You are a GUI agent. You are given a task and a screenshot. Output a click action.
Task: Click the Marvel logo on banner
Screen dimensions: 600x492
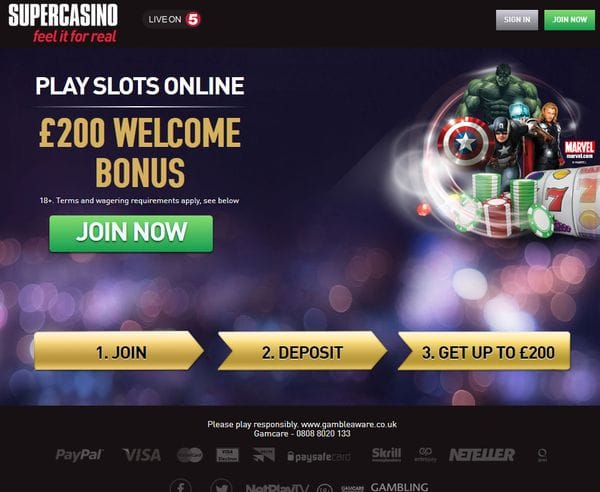[x=579, y=150]
